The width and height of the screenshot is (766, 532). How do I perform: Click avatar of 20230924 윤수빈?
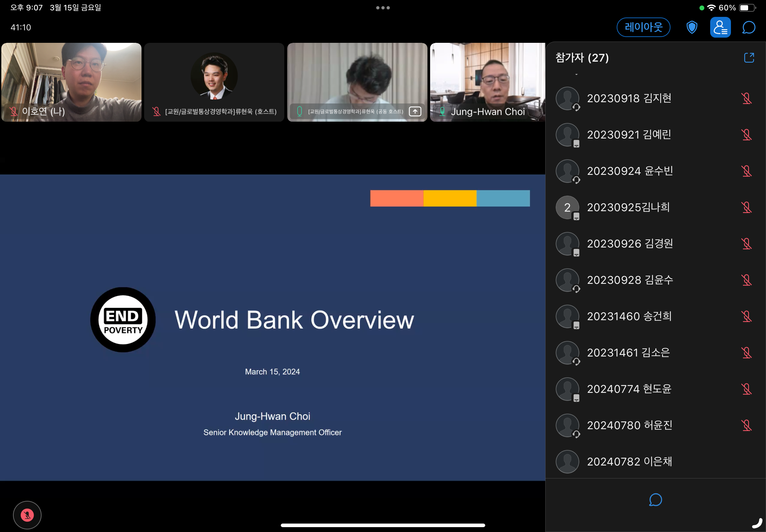(x=567, y=171)
